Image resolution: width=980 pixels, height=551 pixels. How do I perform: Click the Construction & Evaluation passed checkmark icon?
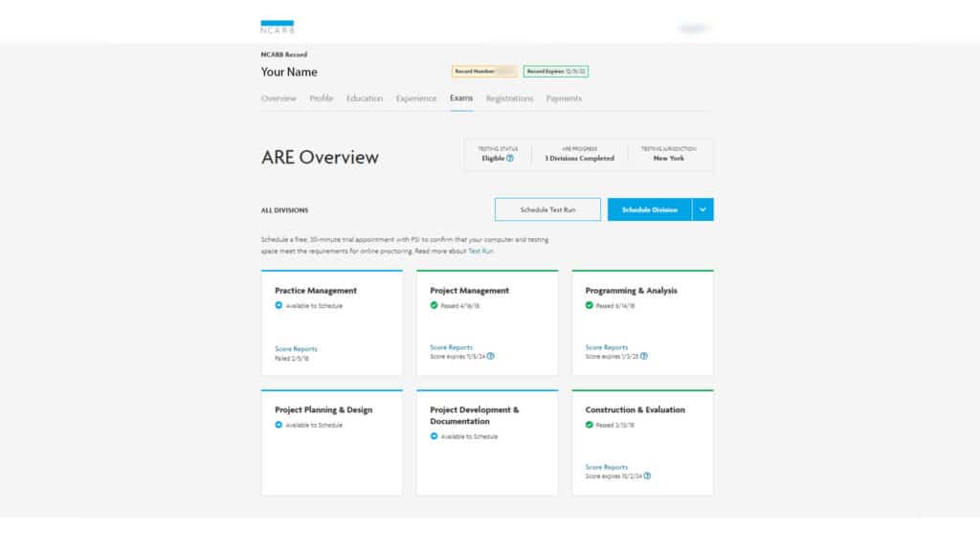589,425
